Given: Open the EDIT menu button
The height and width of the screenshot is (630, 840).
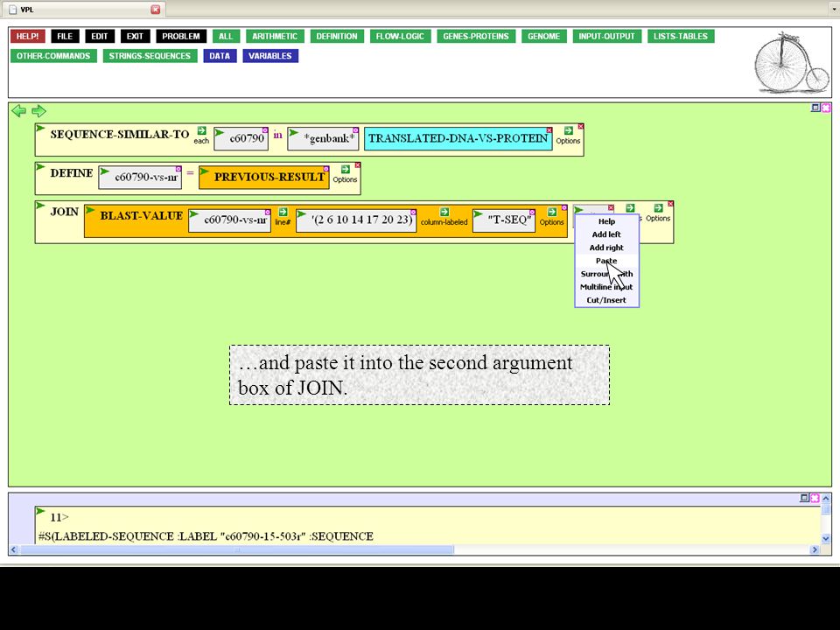Looking at the screenshot, I should click(x=100, y=37).
